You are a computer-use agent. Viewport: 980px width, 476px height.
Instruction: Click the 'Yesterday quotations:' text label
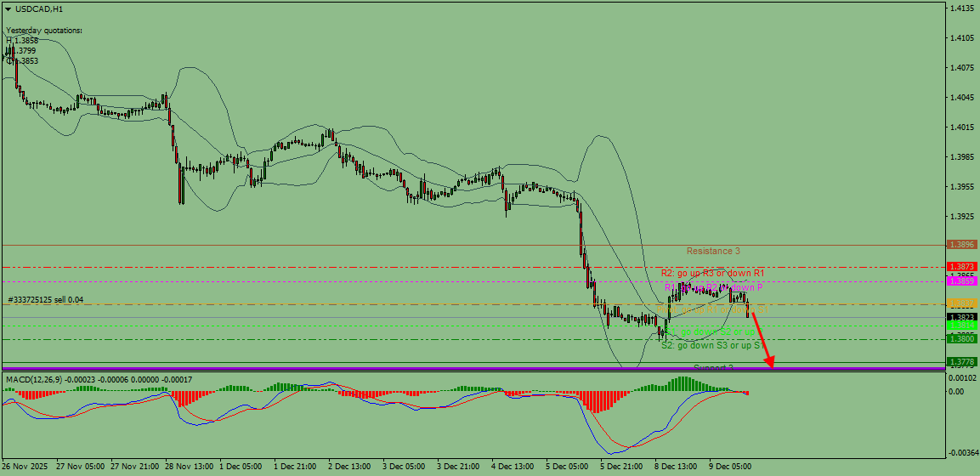point(43,30)
